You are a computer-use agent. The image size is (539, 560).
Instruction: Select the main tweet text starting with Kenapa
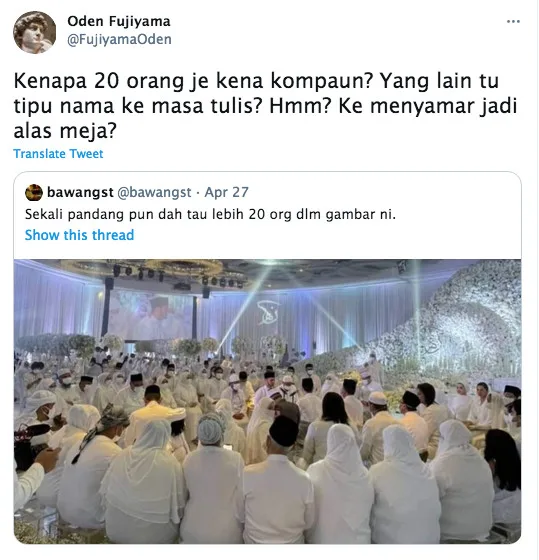(265, 106)
